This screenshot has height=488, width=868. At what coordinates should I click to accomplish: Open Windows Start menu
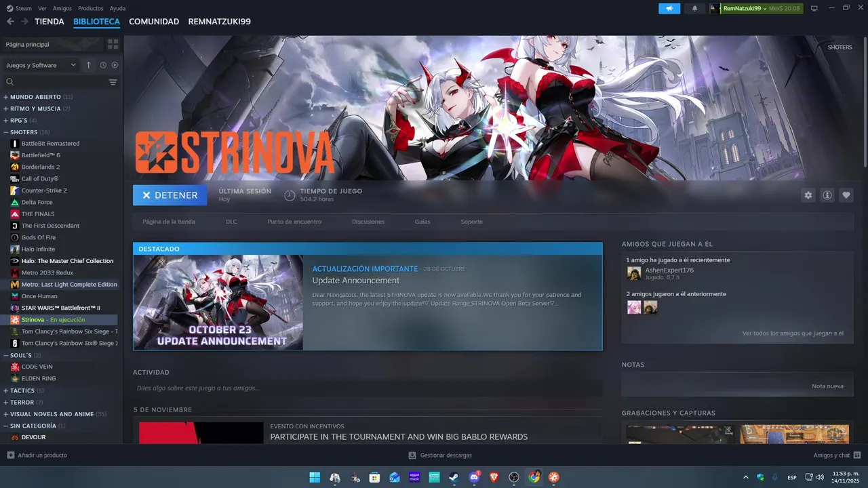[x=315, y=477]
